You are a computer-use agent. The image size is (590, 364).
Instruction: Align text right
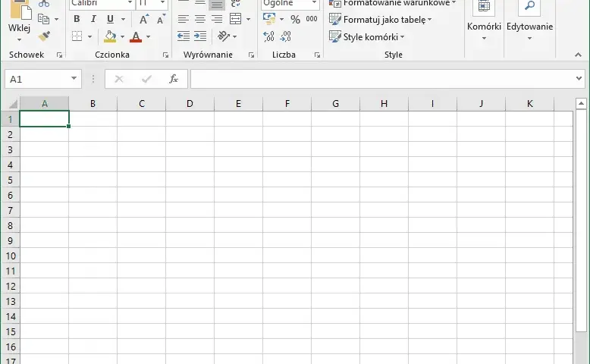pyautogui.click(x=217, y=19)
